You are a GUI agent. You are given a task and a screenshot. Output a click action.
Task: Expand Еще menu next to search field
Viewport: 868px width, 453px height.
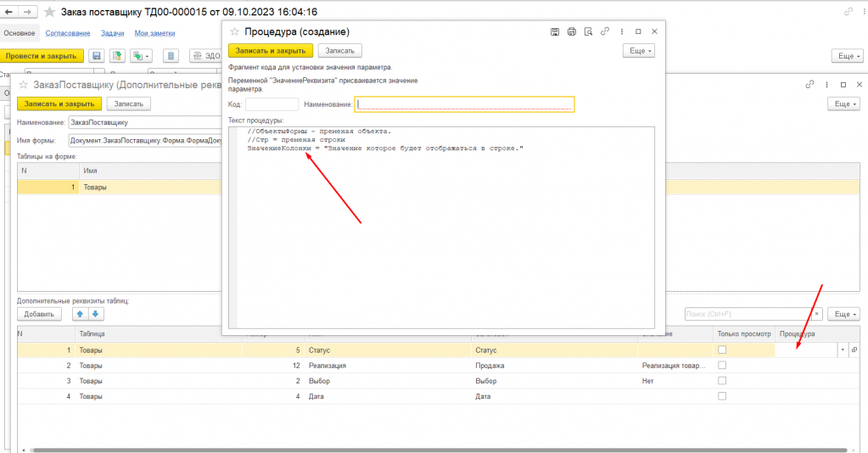[844, 314]
